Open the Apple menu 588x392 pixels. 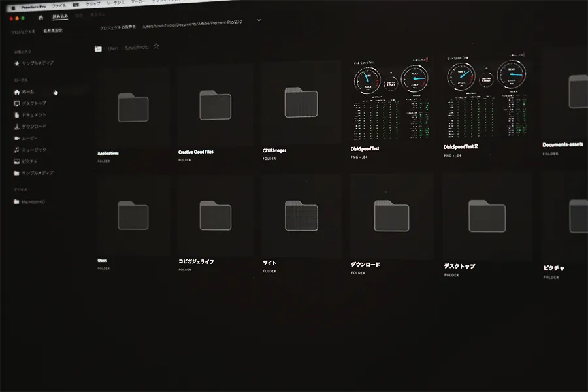click(14, 8)
